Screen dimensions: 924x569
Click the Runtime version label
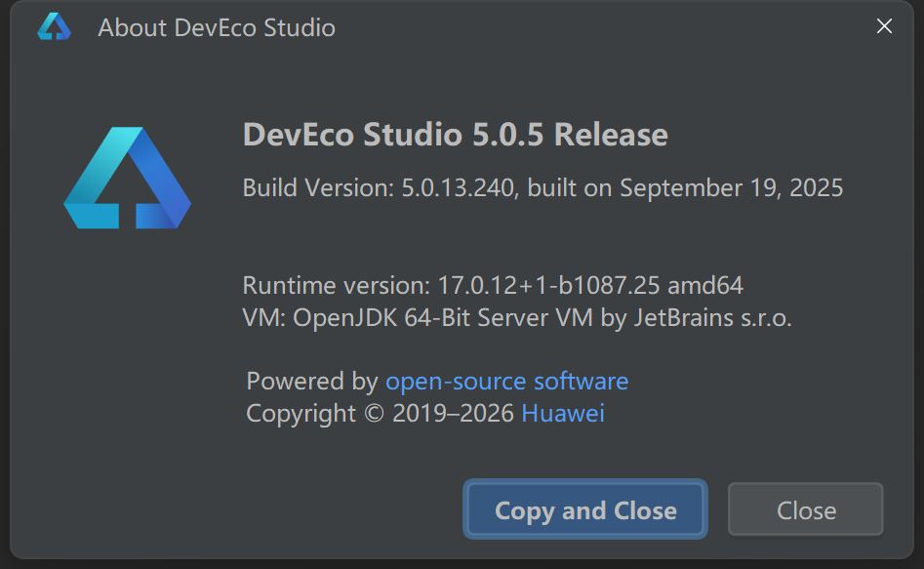[336, 286]
